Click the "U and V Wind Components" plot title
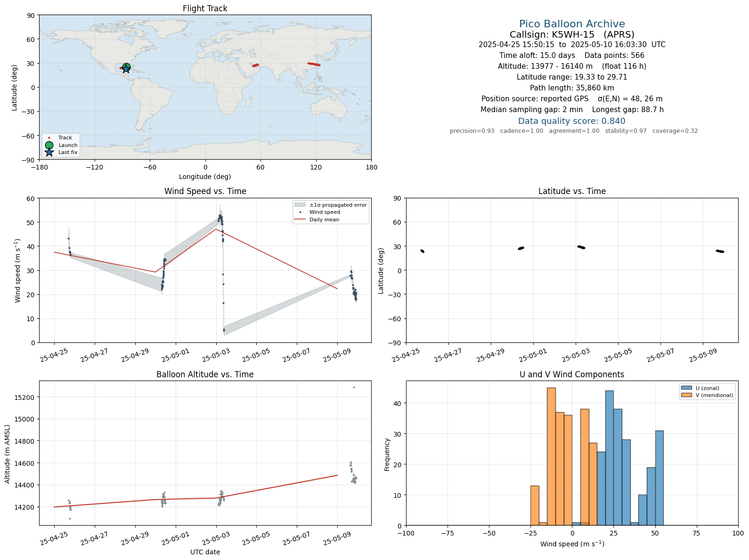Image resolution: width=749 pixels, height=560 pixels. point(572,374)
